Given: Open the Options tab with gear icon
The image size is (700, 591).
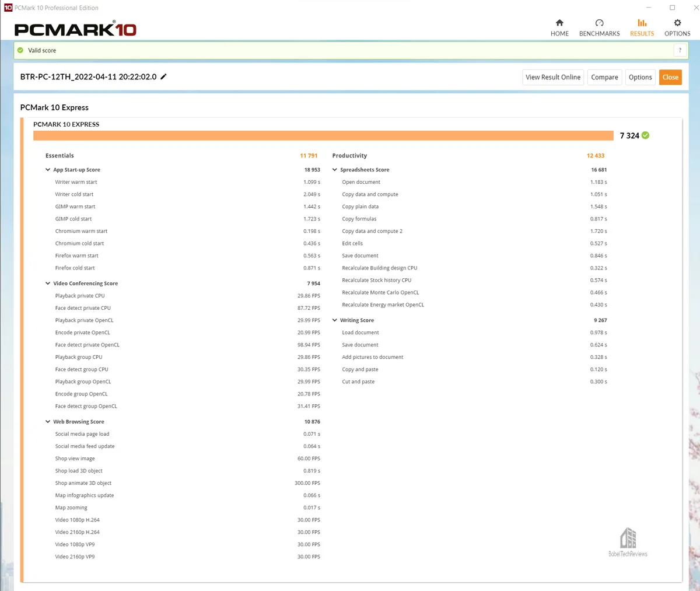Looking at the screenshot, I should pos(677,27).
